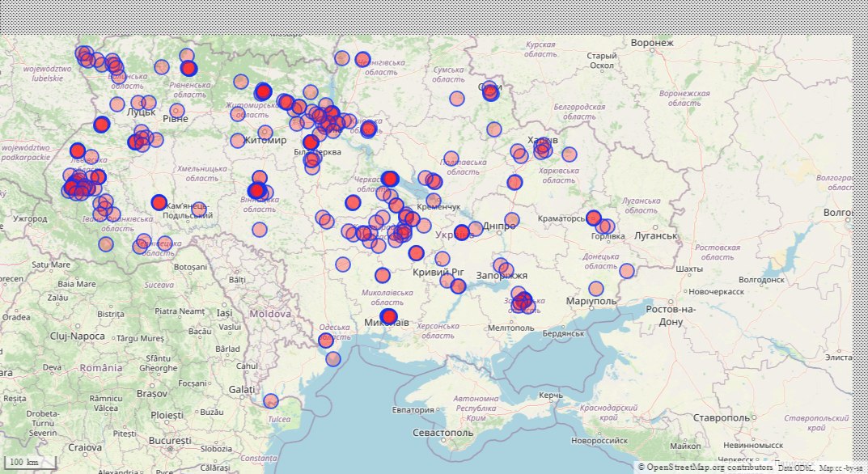868x474 pixels.
Task: Click the Мелітополь city label
Action: 511,328
